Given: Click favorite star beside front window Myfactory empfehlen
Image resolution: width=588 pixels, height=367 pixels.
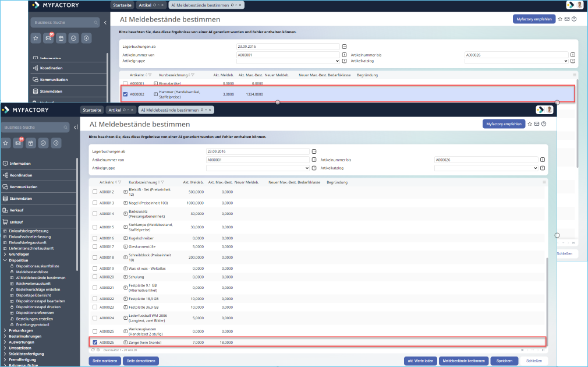Looking at the screenshot, I should pos(530,124).
